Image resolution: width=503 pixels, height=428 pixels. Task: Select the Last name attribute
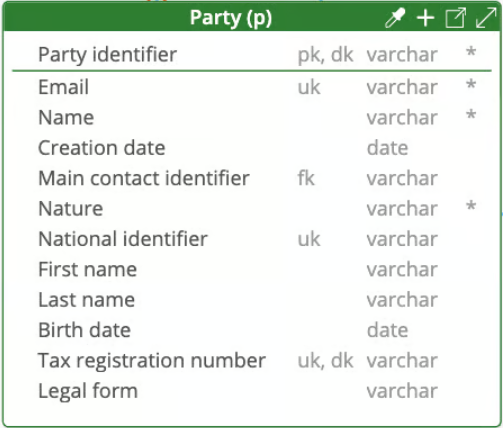point(252,299)
